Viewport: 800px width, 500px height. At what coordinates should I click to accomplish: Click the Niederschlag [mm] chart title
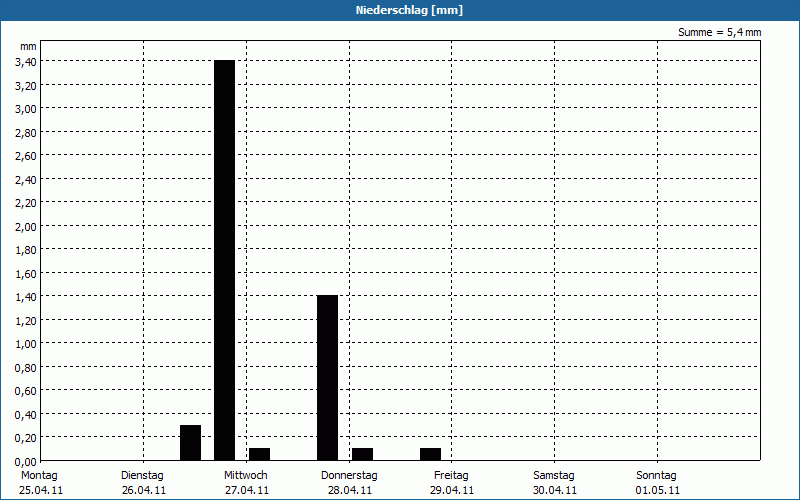pos(409,10)
